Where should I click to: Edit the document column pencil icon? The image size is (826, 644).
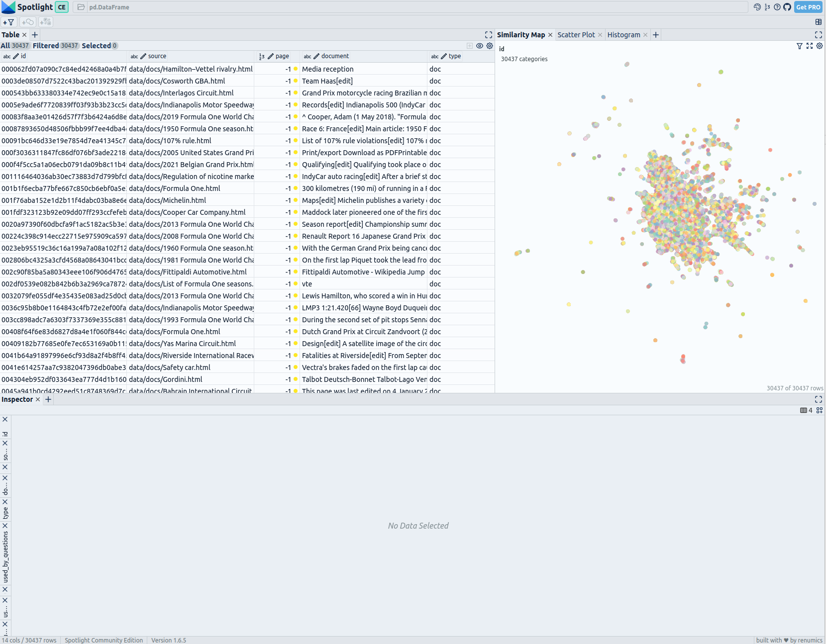pos(316,56)
